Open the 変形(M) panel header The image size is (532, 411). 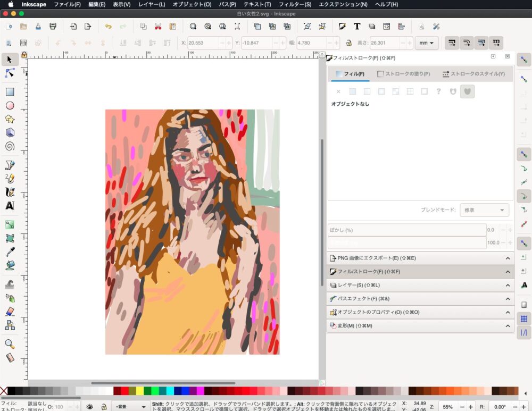(x=420, y=325)
